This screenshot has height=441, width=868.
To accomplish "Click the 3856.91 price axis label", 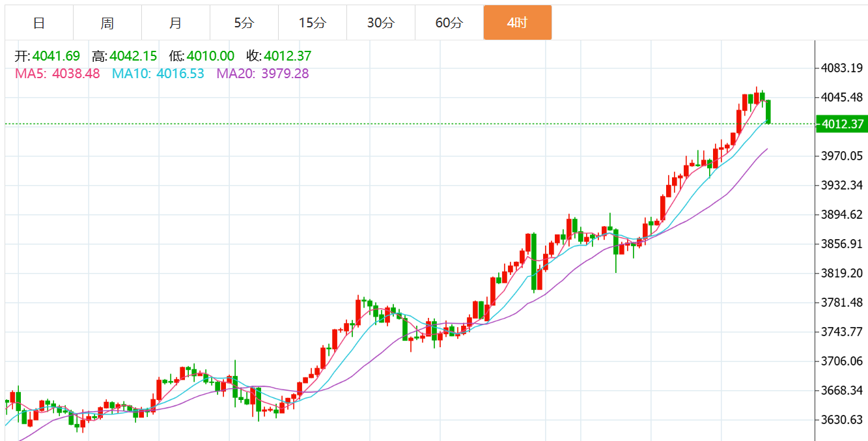I will 842,244.
